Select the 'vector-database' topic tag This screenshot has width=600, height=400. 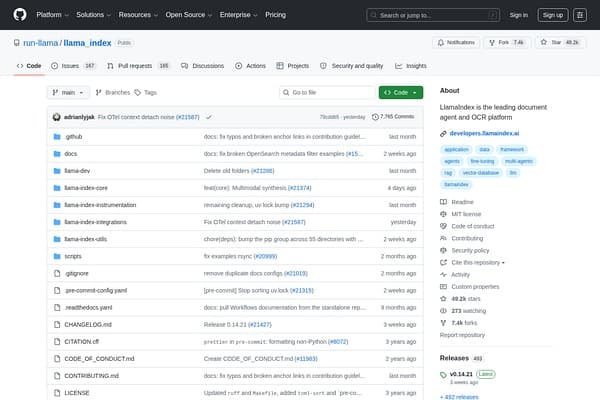pos(481,173)
